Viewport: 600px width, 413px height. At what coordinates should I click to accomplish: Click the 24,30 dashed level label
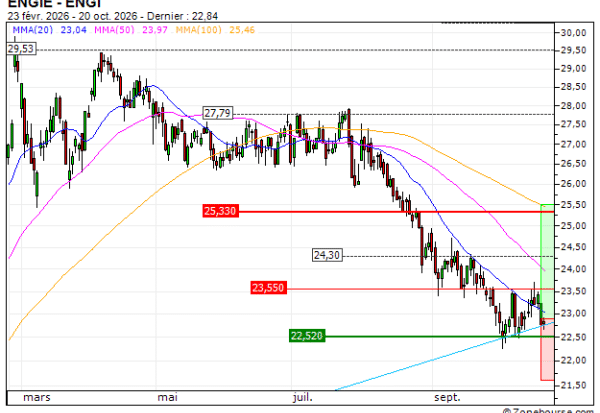point(327,255)
